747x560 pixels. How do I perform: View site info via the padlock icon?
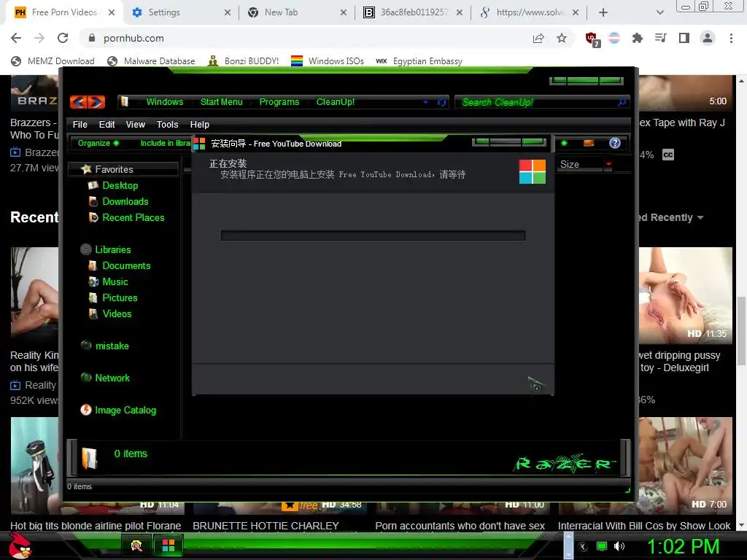click(91, 38)
